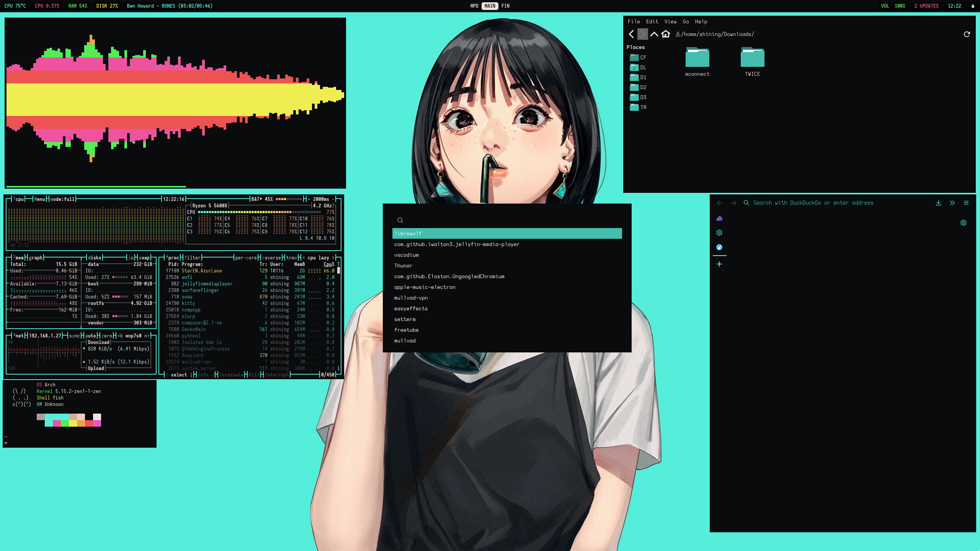Switch process sorting right of cpu lazy
Screen dimensions: 980x551
(333, 258)
